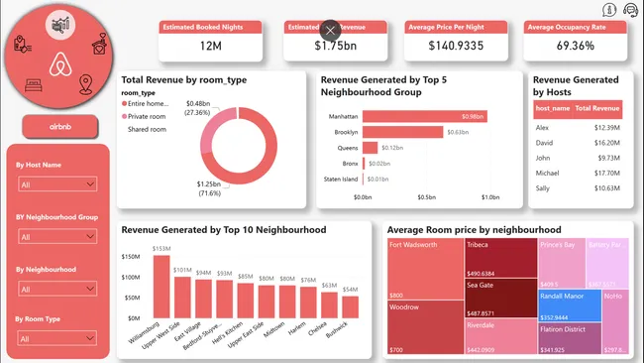Select the Williamsburg $153M column
This screenshot has width=644, height=363.
[x=161, y=287]
